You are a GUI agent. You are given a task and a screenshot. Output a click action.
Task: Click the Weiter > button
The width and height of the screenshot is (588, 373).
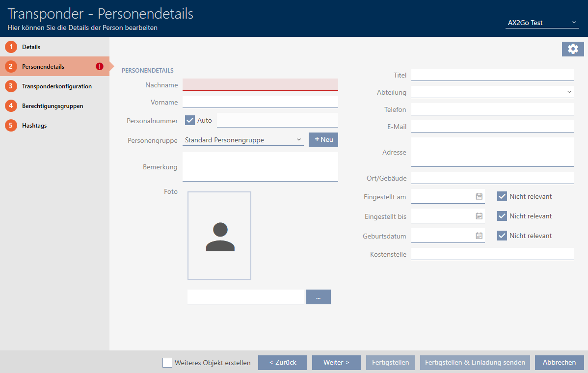[x=336, y=363]
